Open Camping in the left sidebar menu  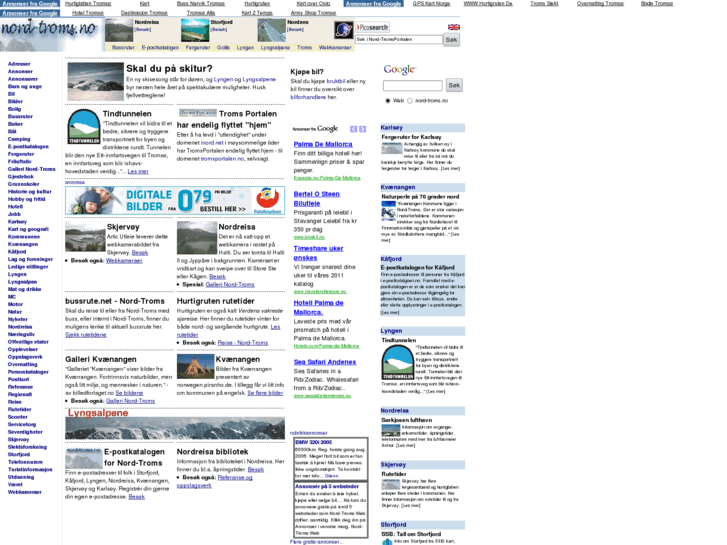point(19,139)
